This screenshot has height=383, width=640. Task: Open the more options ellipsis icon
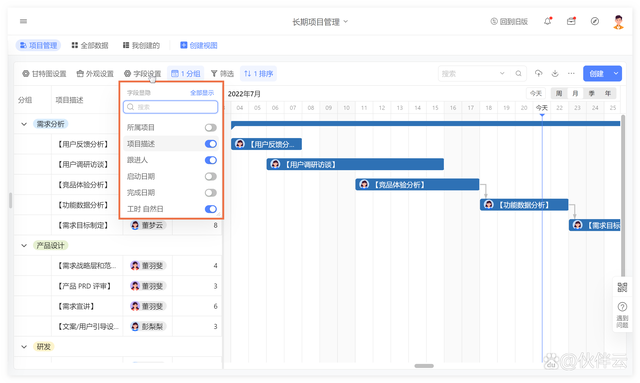tap(571, 73)
